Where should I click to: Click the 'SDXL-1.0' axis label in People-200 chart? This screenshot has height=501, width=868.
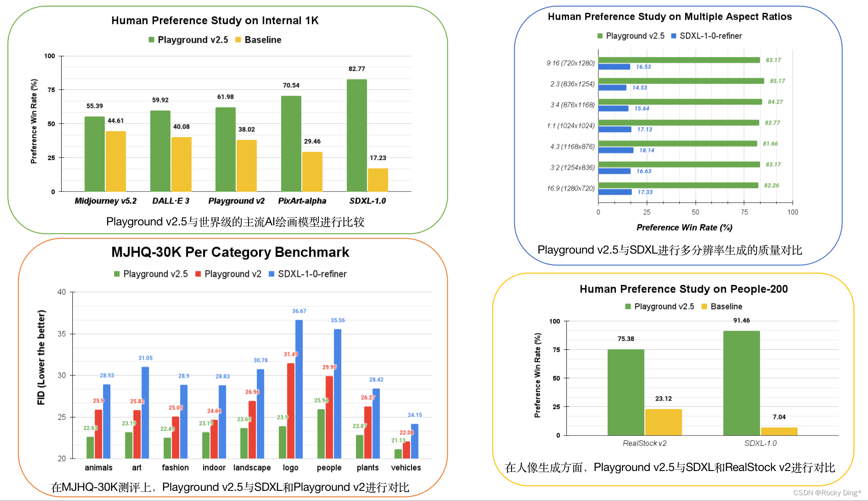pos(760,443)
